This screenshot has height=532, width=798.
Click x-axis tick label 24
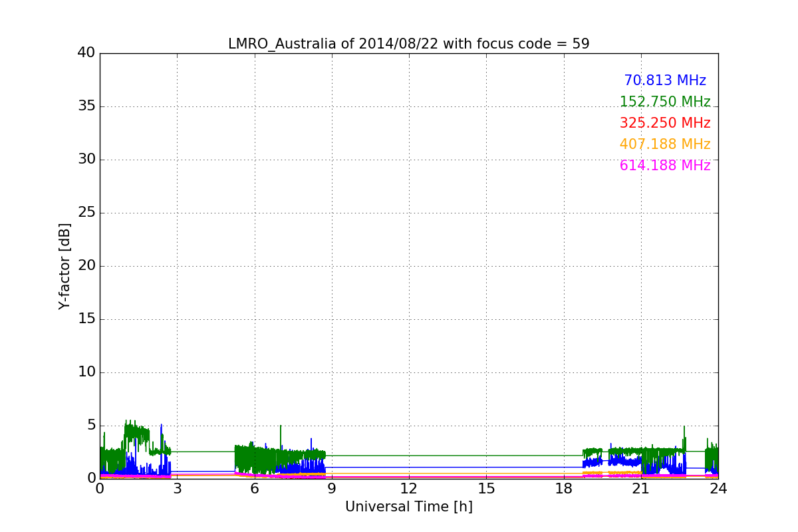(718, 488)
